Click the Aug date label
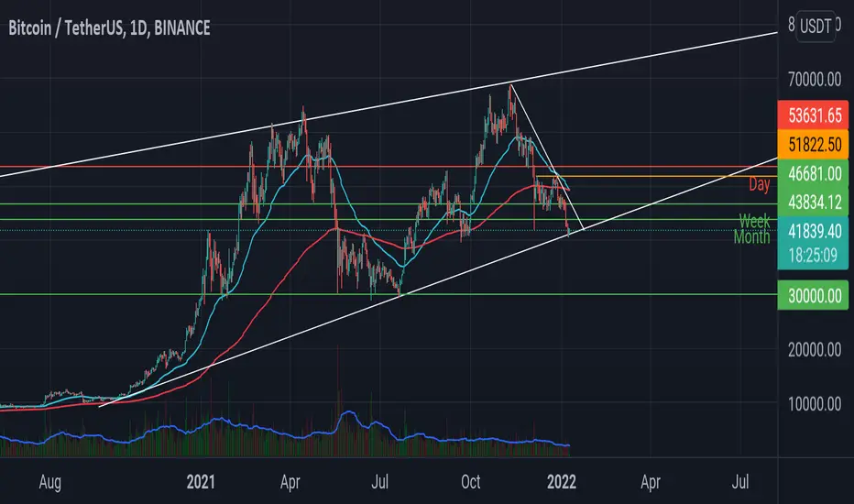 pos(49,482)
